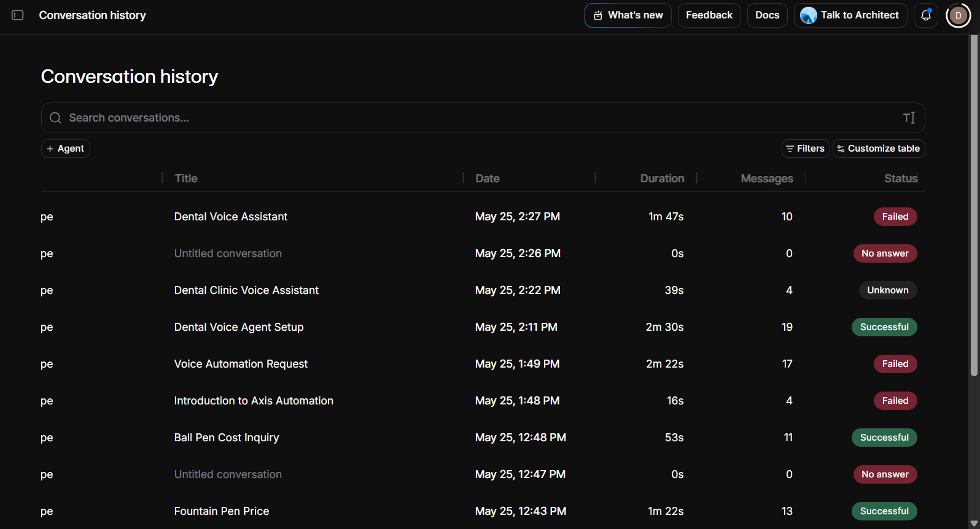Open the Untitled conversation from 2:26 PM
980x529 pixels.
[228, 253]
